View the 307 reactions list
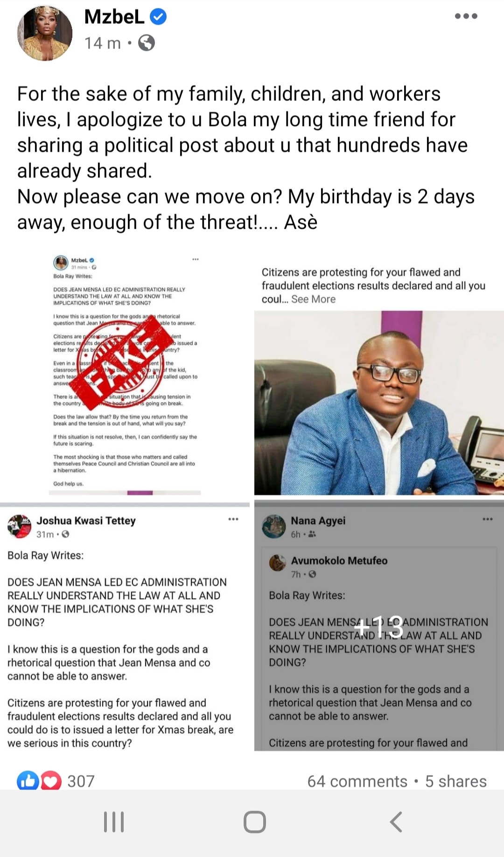504x857 pixels. (x=81, y=781)
